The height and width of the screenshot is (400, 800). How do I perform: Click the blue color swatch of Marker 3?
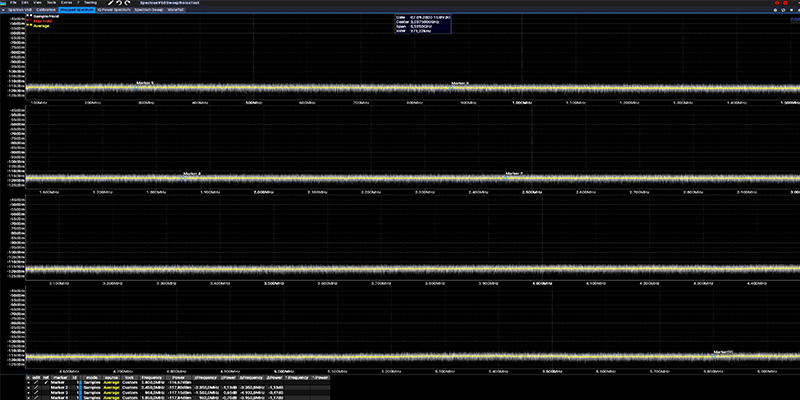(x=80, y=392)
